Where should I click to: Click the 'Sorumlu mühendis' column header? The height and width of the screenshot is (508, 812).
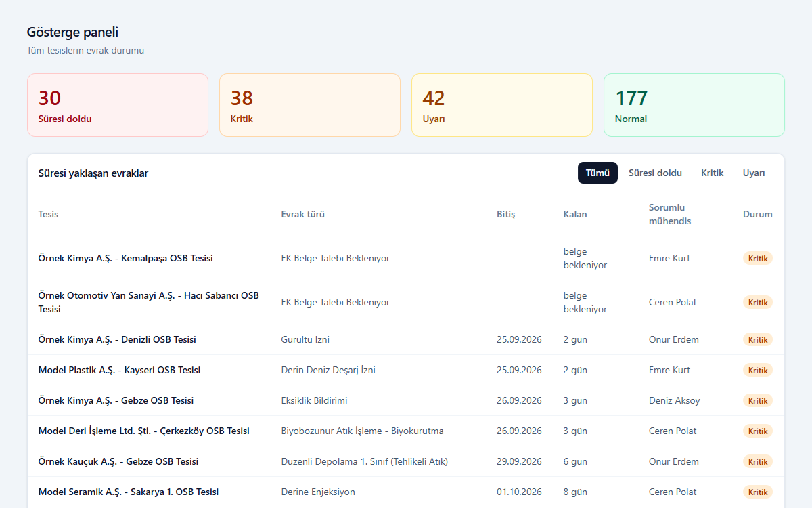(x=670, y=214)
